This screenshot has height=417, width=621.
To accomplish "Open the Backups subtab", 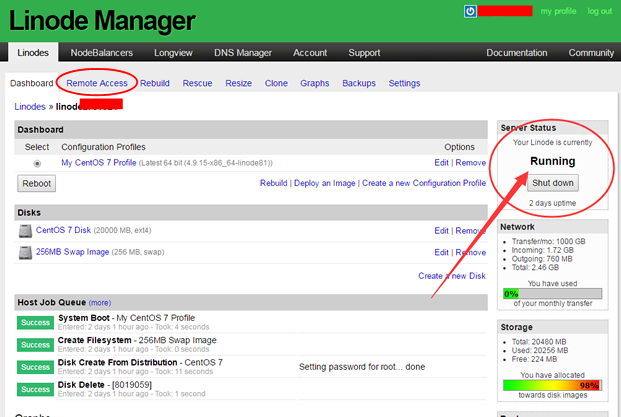I will tap(359, 83).
